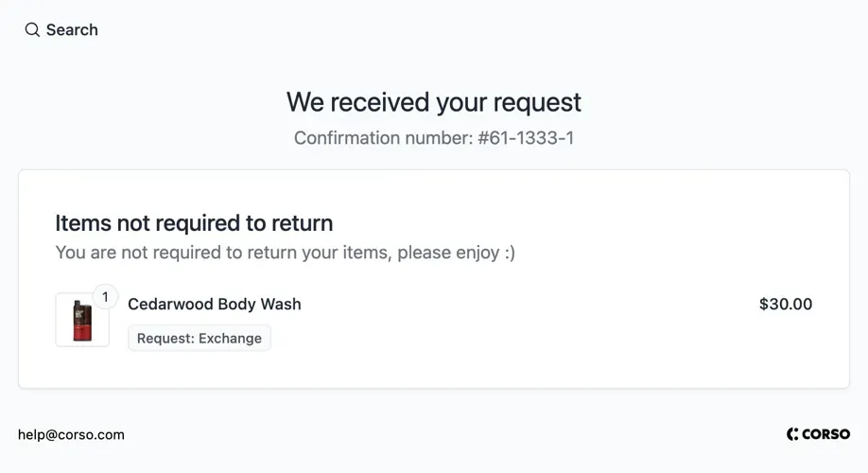The width and height of the screenshot is (868, 473).
Task: Click the magnifying glass search icon
Action: (32, 30)
